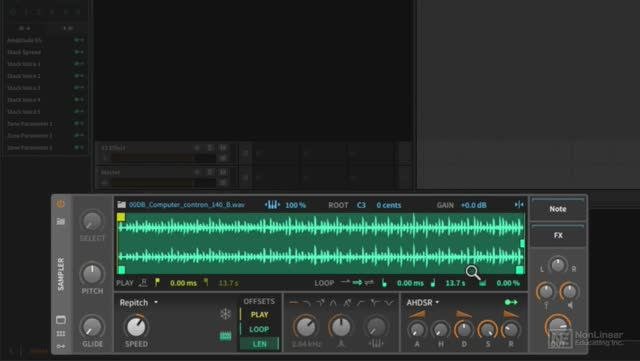
Task: Open the sample file browser folder icon
Action: click(122, 205)
